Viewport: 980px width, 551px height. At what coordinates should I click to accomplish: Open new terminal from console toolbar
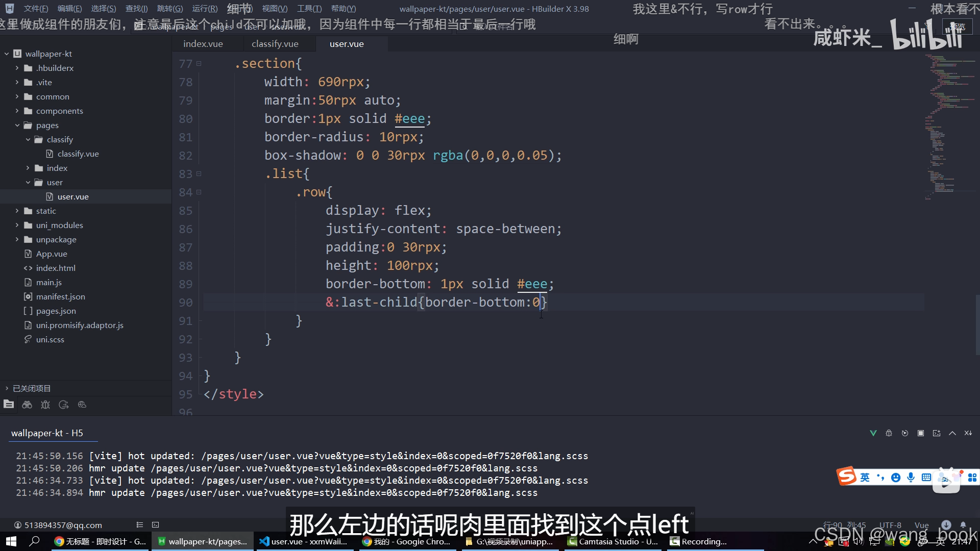pyautogui.click(x=937, y=433)
